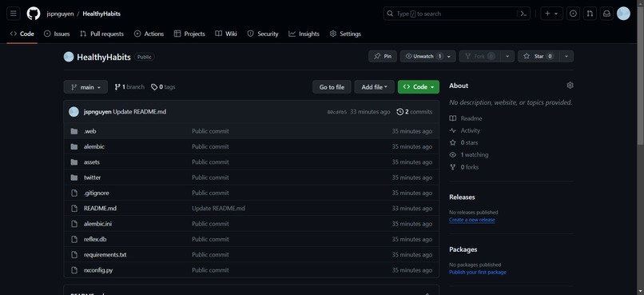Viewport: 644px width, 295px height.
Task: Open the twitter folder
Action: coord(92,177)
